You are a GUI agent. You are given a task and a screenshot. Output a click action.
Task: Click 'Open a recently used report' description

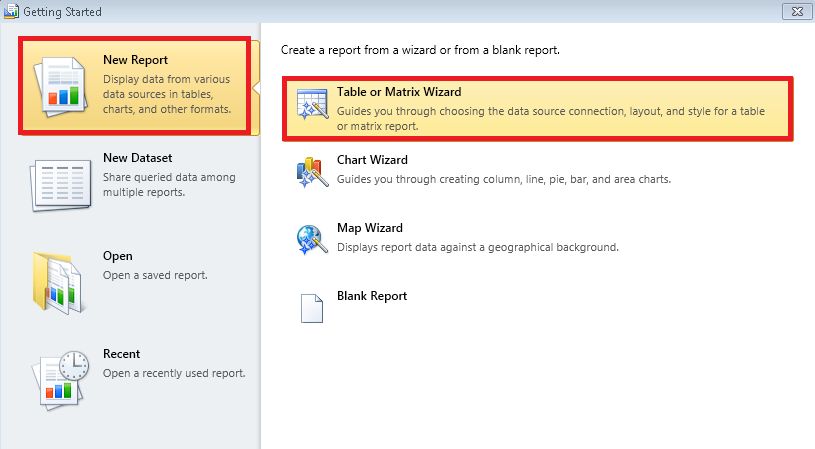pos(174,373)
